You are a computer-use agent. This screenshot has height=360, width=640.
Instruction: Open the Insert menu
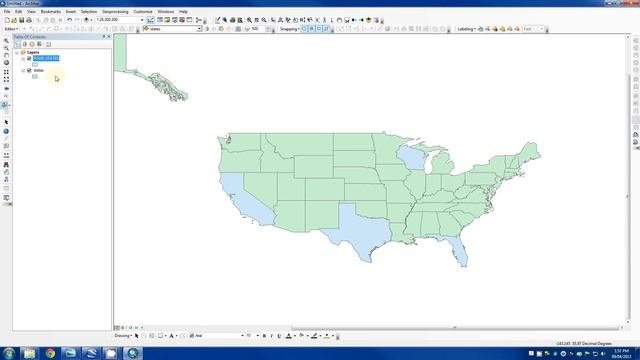click(71, 12)
